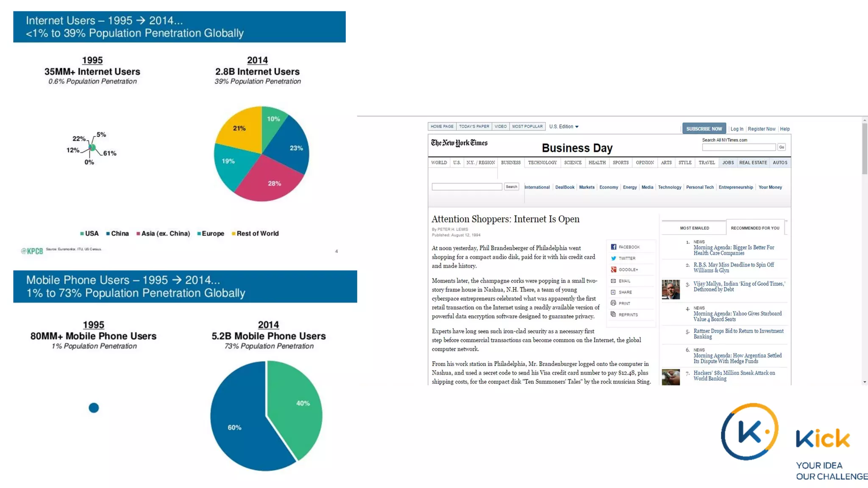Click the green USA legend swatch
The image size is (868, 488).
point(82,234)
